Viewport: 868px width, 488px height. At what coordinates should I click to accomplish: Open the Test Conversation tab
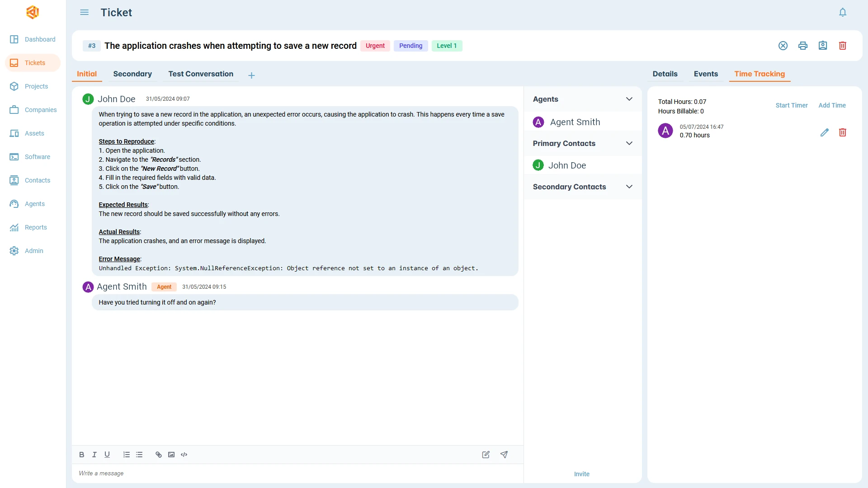coord(201,74)
